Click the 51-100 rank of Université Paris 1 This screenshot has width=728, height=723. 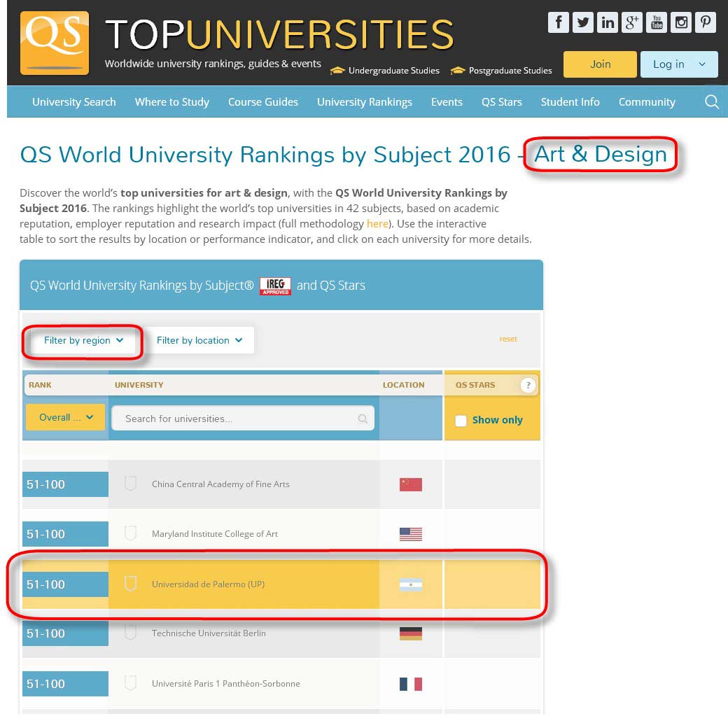pyautogui.click(x=65, y=684)
